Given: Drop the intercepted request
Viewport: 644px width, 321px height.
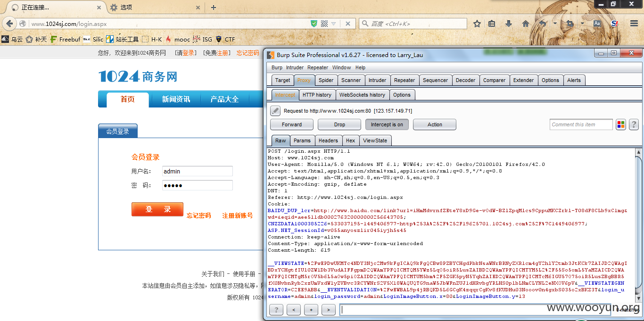Looking at the screenshot, I should click(x=339, y=124).
